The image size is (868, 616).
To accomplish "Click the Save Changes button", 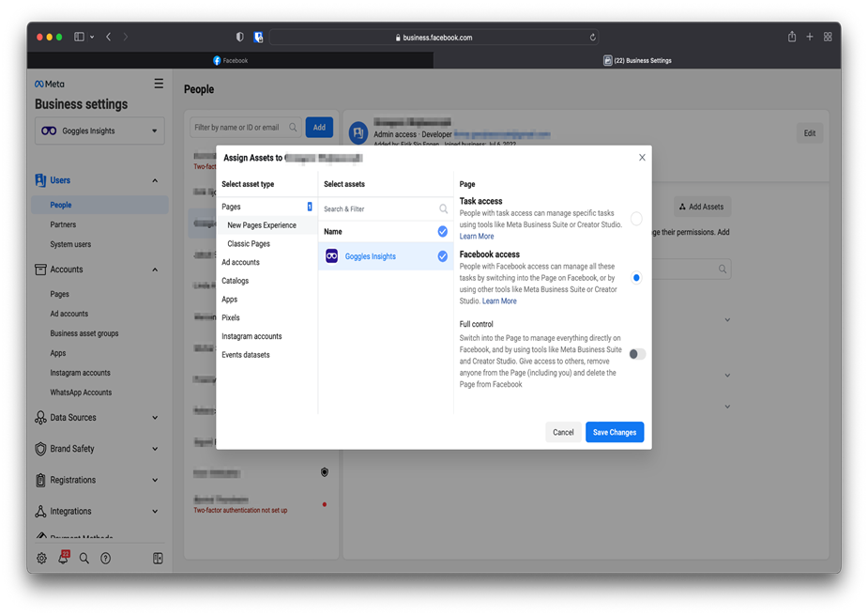I will click(x=615, y=432).
